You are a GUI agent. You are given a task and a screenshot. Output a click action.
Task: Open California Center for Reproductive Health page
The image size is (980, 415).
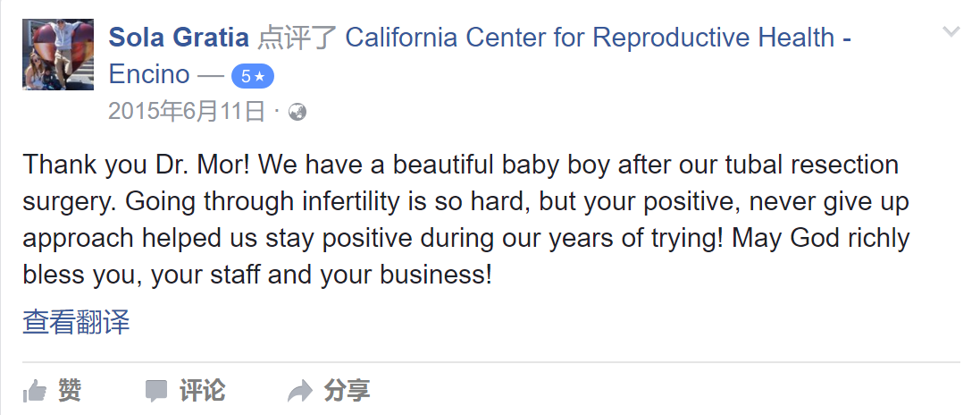(590, 38)
